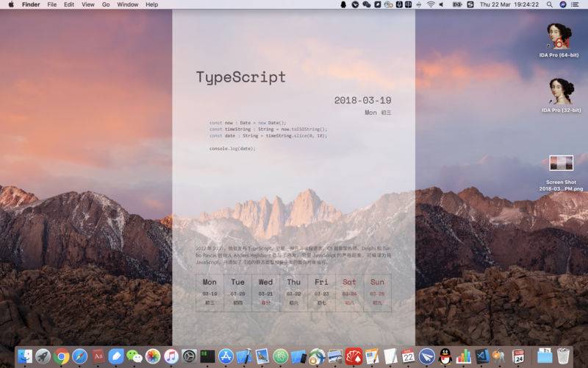Launch Xcode hammer icon in Dock
This screenshot has width=588, height=368.
pos(244,356)
